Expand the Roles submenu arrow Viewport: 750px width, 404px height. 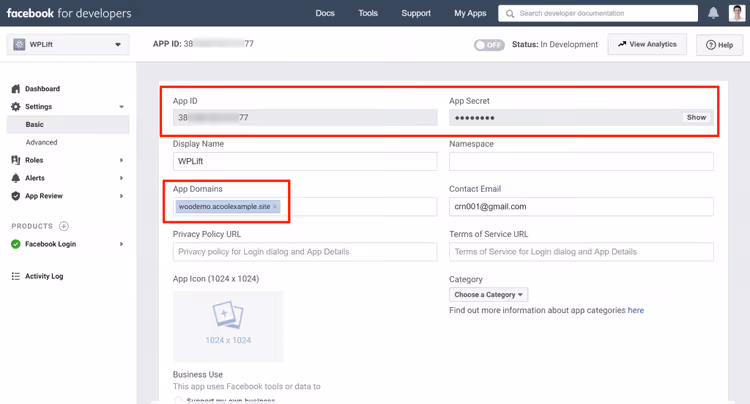tap(121, 160)
